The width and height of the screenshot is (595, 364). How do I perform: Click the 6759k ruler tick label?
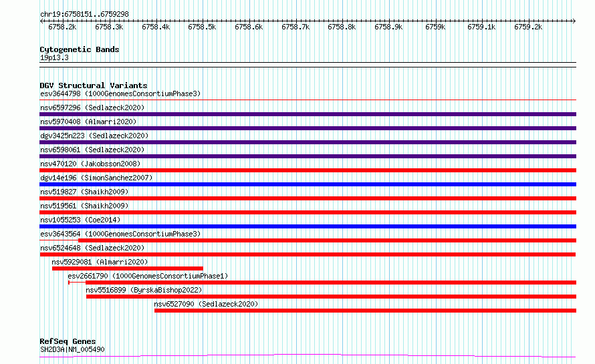435,27
